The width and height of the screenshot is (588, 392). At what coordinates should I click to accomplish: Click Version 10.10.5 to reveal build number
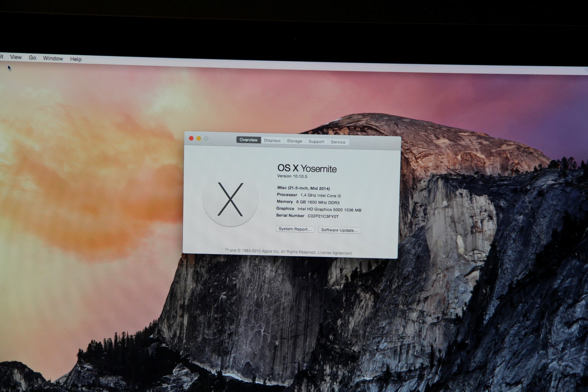coord(292,176)
